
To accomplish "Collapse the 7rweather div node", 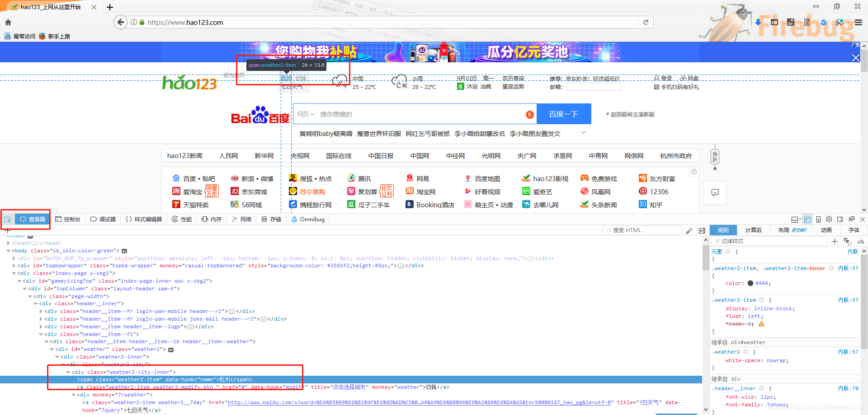I will pos(73,395).
